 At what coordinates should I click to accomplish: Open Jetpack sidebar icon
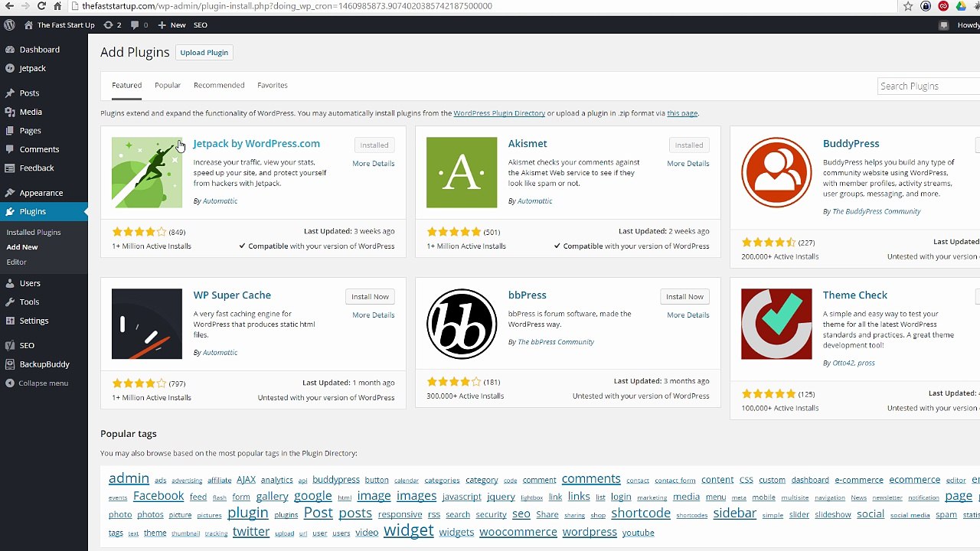point(10,68)
